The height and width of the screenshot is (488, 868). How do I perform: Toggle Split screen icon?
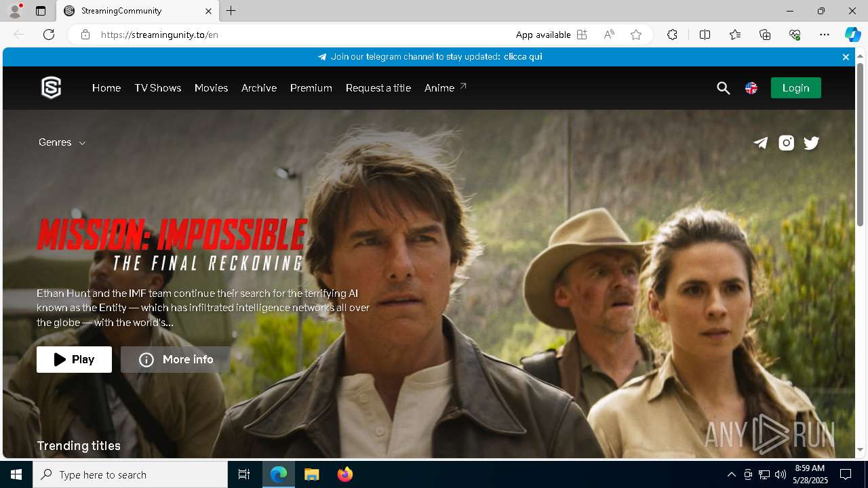(x=705, y=35)
